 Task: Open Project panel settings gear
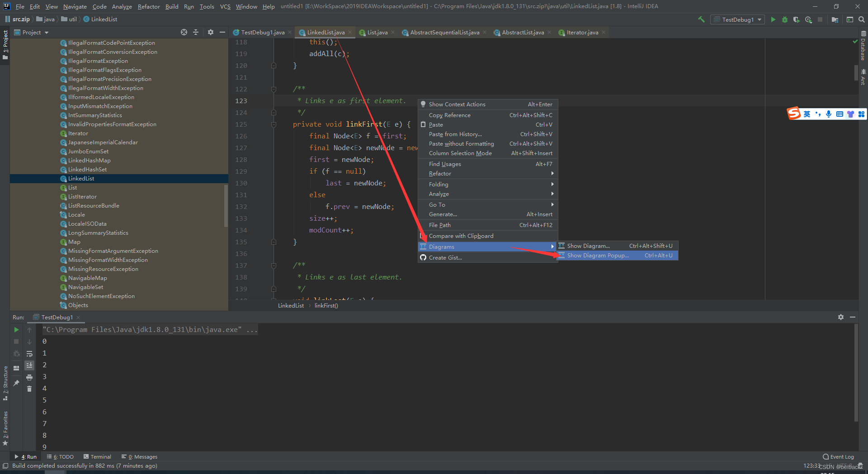pos(210,32)
